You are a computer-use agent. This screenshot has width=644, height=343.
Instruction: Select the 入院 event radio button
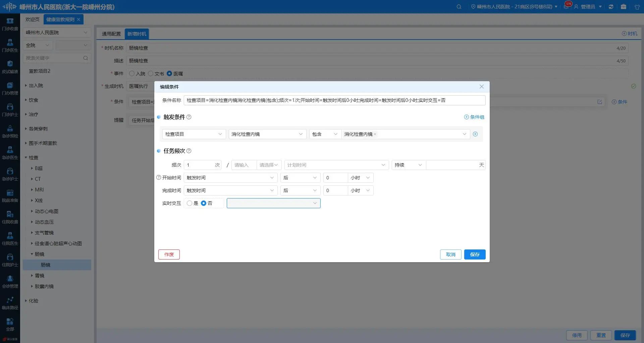pyautogui.click(x=132, y=73)
